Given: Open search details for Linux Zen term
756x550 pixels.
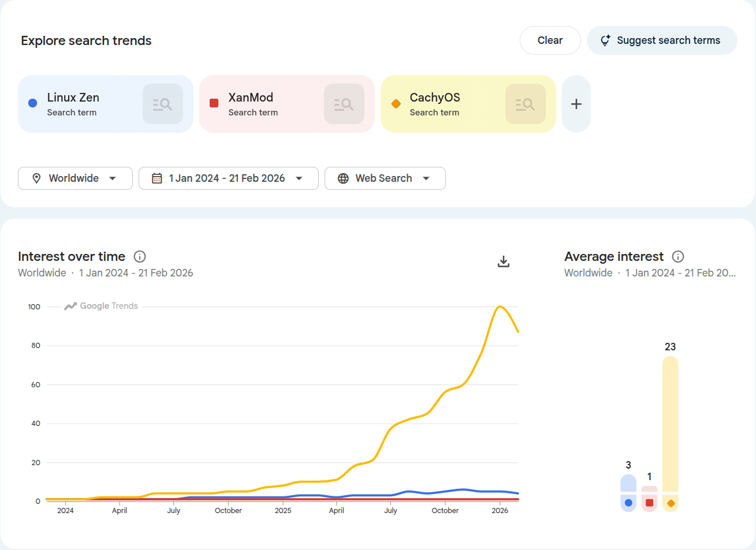Looking at the screenshot, I should pyautogui.click(x=163, y=104).
